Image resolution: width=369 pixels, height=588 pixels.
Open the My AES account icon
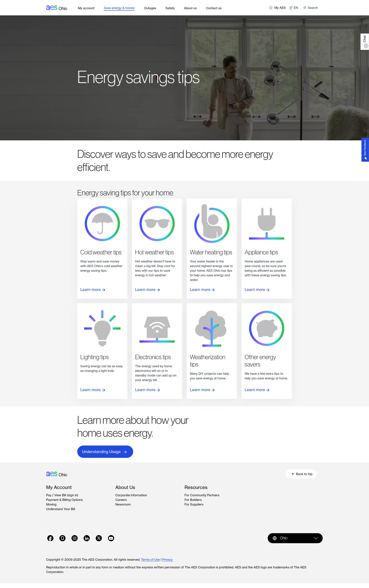[x=271, y=8]
